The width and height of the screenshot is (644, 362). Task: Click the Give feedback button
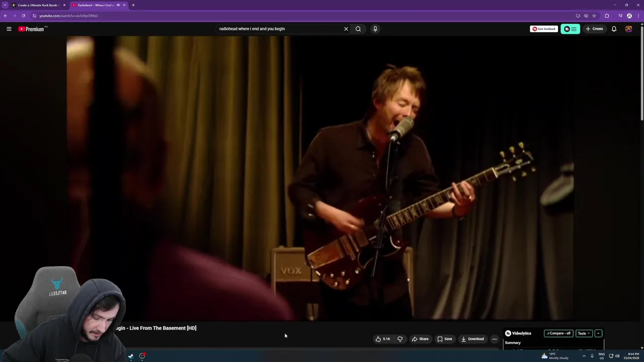[544, 29]
